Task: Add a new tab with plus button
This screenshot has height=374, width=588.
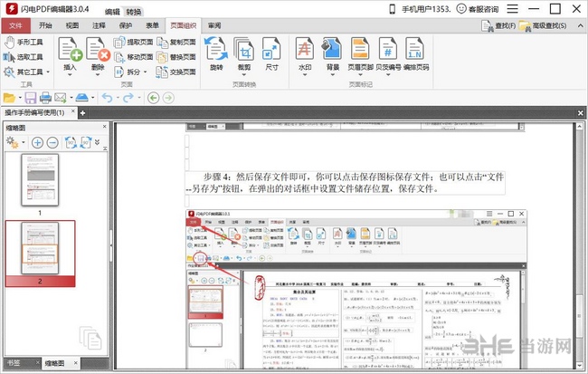Action: click(82, 112)
